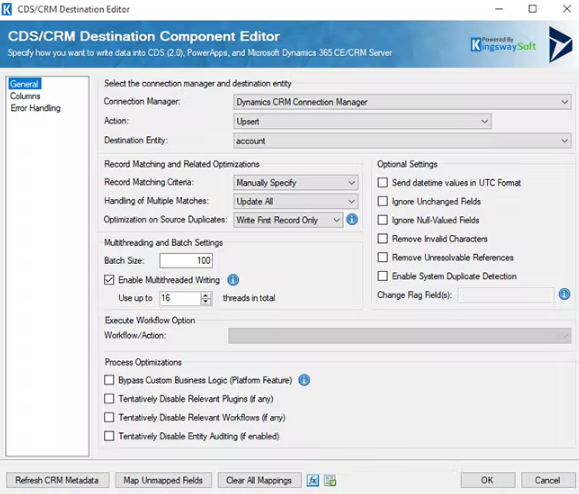Open info tip for Enable Multithreaded Writing
The width and height of the screenshot is (579, 494).
click(x=233, y=280)
